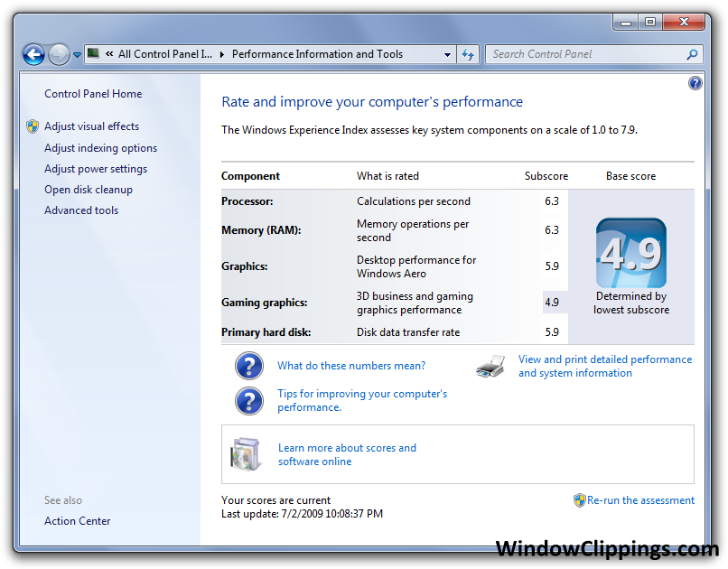Click the 'Calculations per second' description
The width and height of the screenshot is (728, 569).
413,201
